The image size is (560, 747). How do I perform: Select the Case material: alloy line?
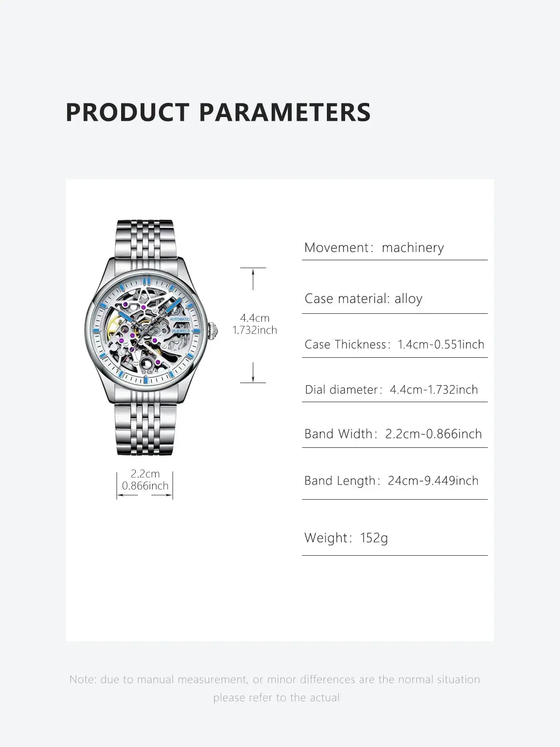[363, 299]
